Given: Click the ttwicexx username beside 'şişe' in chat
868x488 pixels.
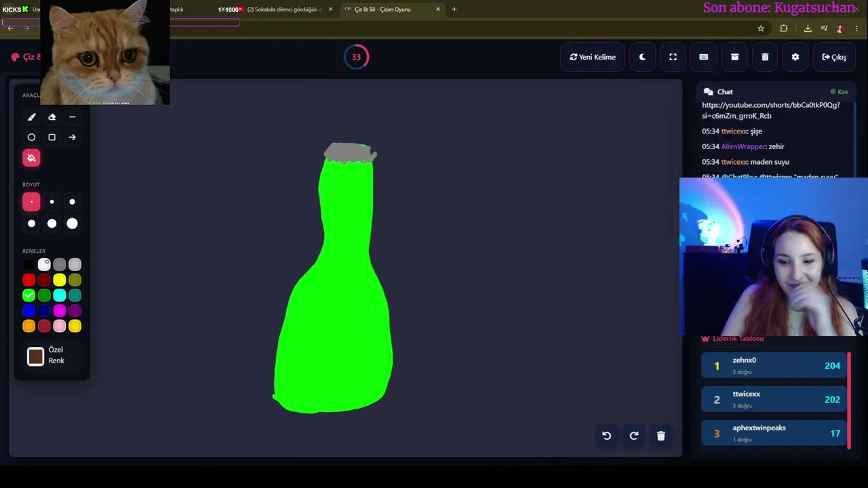Looking at the screenshot, I should coord(734,131).
